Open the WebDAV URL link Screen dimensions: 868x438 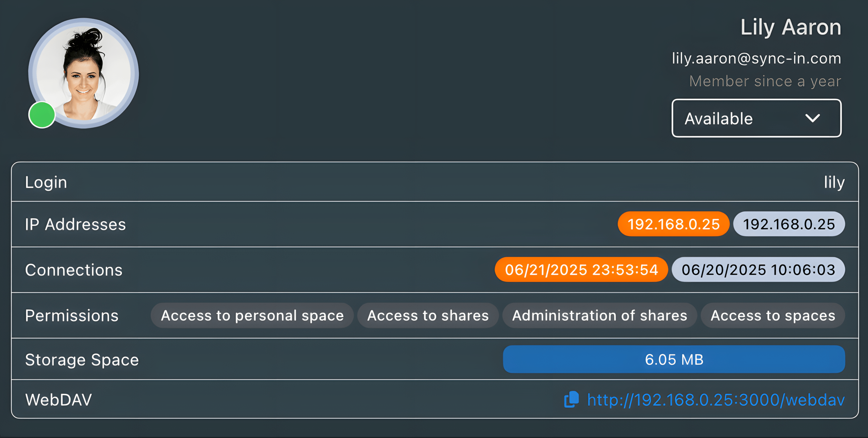[716, 400]
